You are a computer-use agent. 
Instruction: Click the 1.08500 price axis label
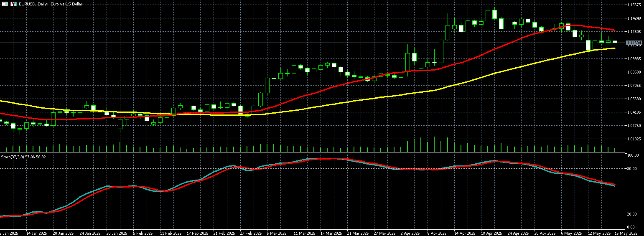[634, 72]
